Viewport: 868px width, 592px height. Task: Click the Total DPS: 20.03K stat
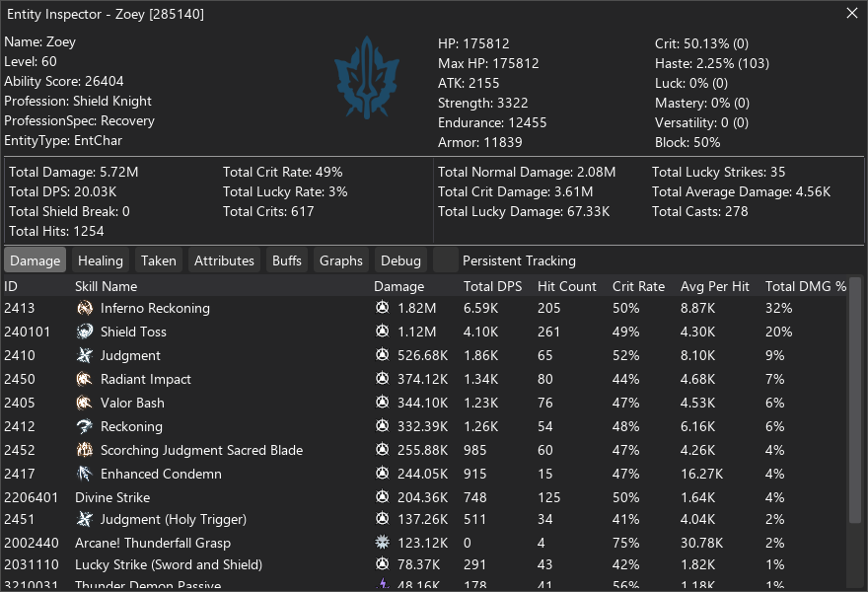coord(62,191)
